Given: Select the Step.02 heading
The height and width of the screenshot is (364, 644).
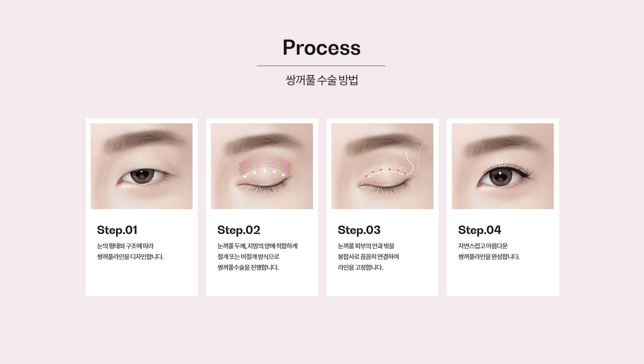Looking at the screenshot, I should point(239,230).
